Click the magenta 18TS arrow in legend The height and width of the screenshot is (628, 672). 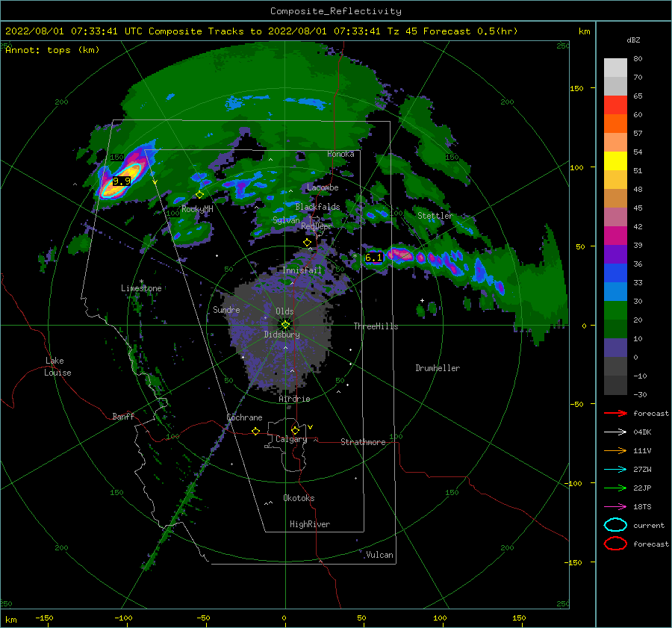pos(615,507)
